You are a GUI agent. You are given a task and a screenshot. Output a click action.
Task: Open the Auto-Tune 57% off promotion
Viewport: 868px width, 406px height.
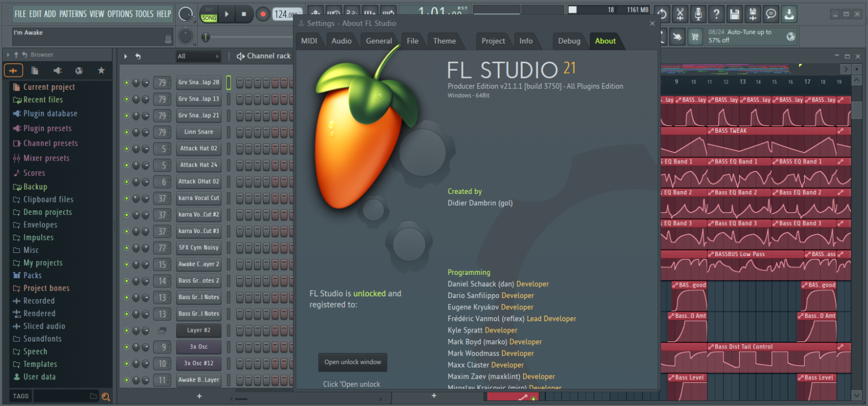click(x=750, y=36)
